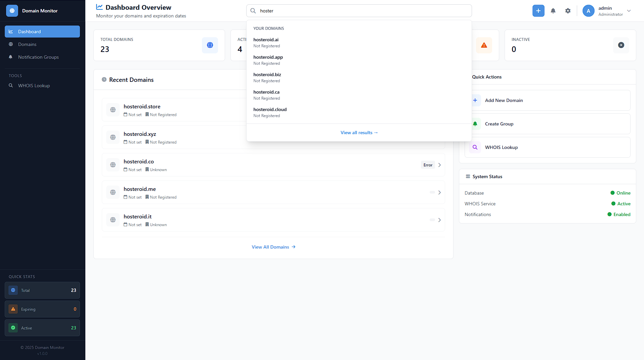Click globe icon in Total Domains card

[210, 45]
